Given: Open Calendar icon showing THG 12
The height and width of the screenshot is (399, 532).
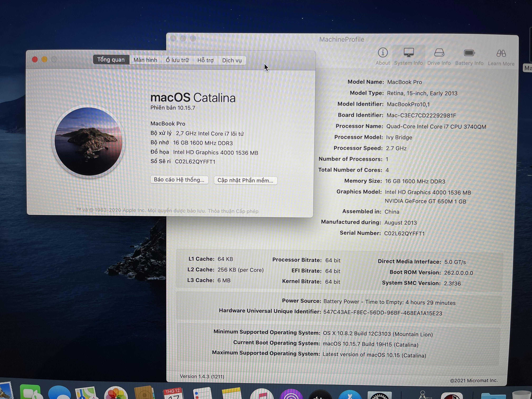Looking at the screenshot, I should (173, 393).
